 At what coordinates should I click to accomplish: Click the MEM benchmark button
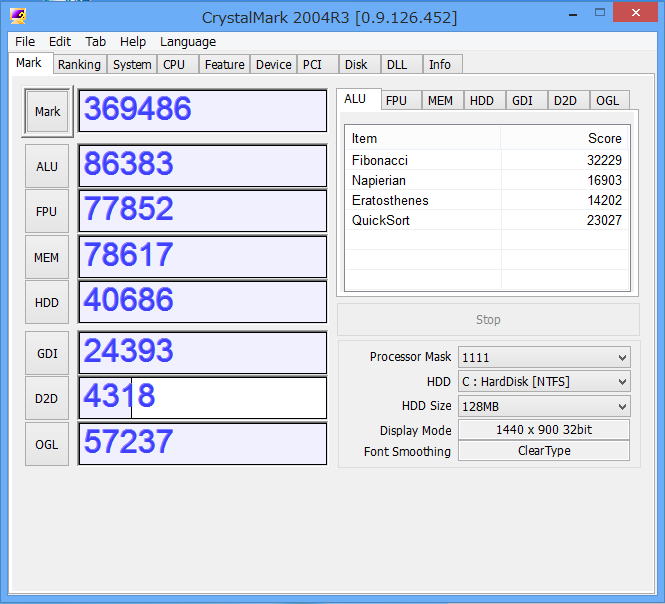(47, 257)
